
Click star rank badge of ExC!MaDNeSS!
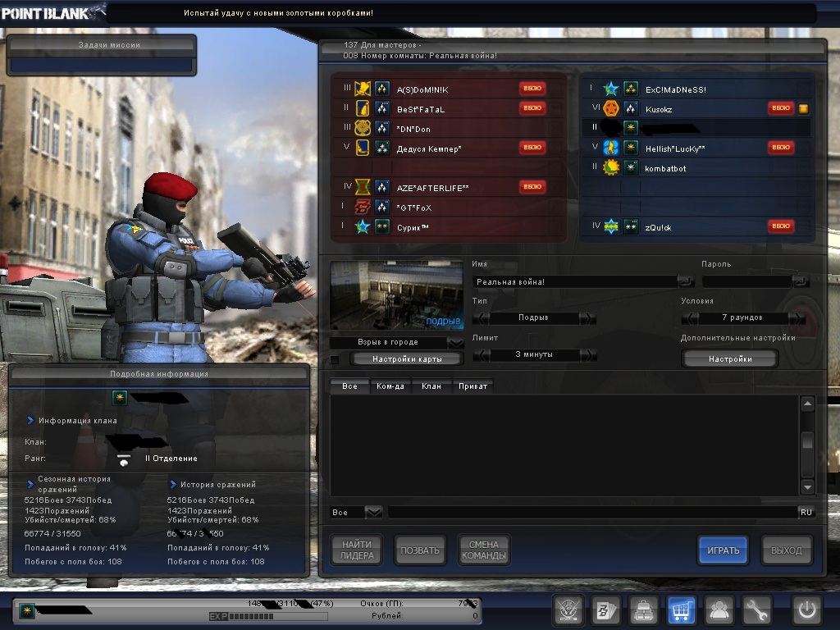pos(610,89)
